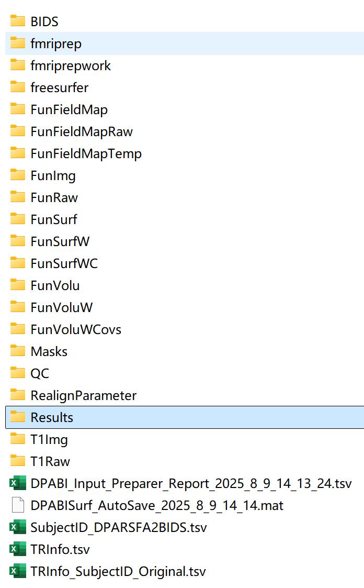The height and width of the screenshot is (588, 364).
Task: Click the FunFieldMapRaw folder icon
Action: tap(18, 131)
